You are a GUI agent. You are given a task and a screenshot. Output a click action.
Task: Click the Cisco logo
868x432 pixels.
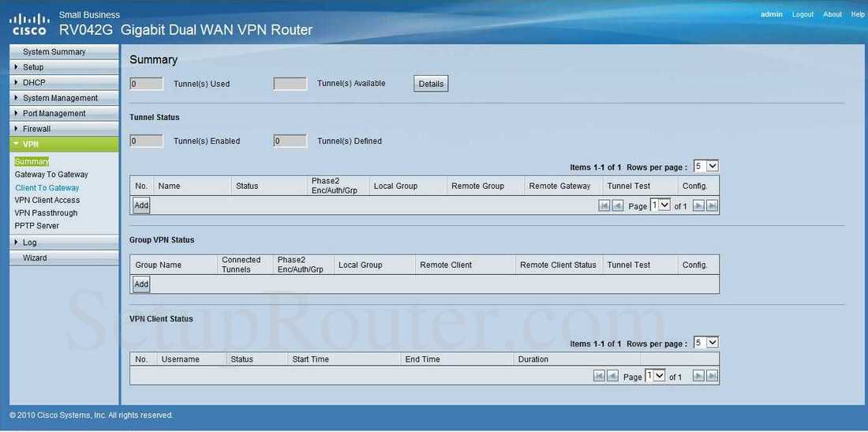pyautogui.click(x=29, y=24)
